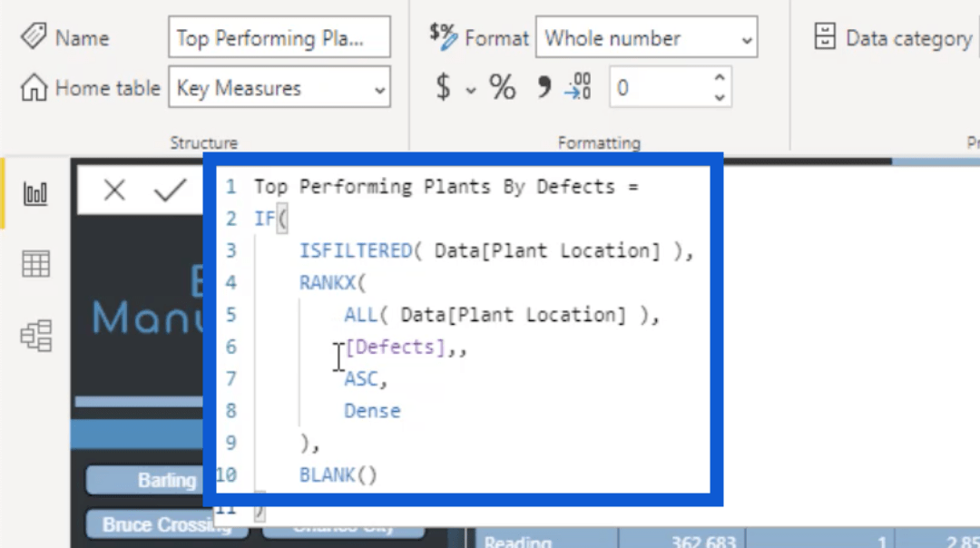
Task: Click the decimal places value field
Action: (660, 87)
